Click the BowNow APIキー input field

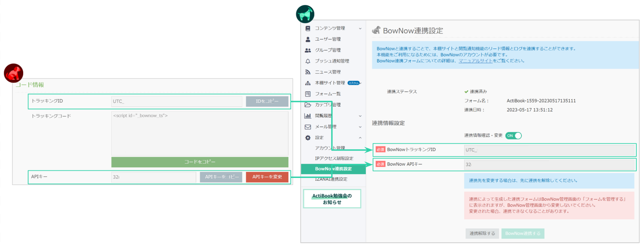(549, 164)
